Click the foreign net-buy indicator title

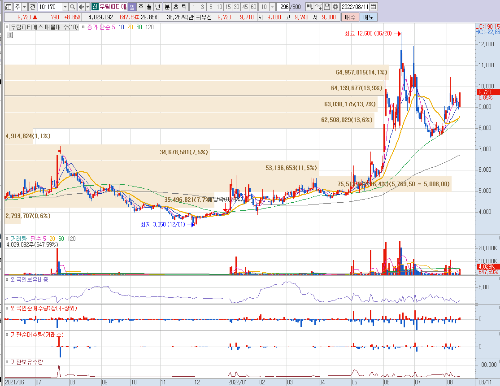(43, 309)
